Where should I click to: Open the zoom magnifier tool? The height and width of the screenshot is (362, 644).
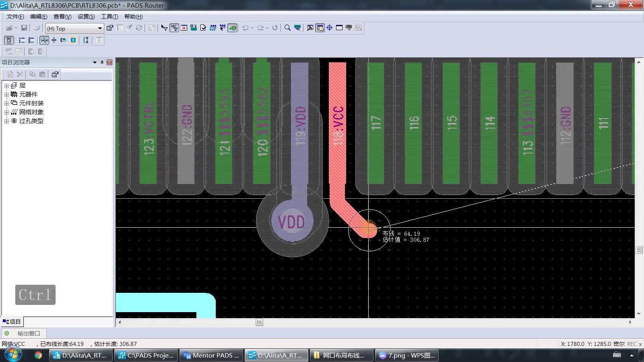(287, 28)
